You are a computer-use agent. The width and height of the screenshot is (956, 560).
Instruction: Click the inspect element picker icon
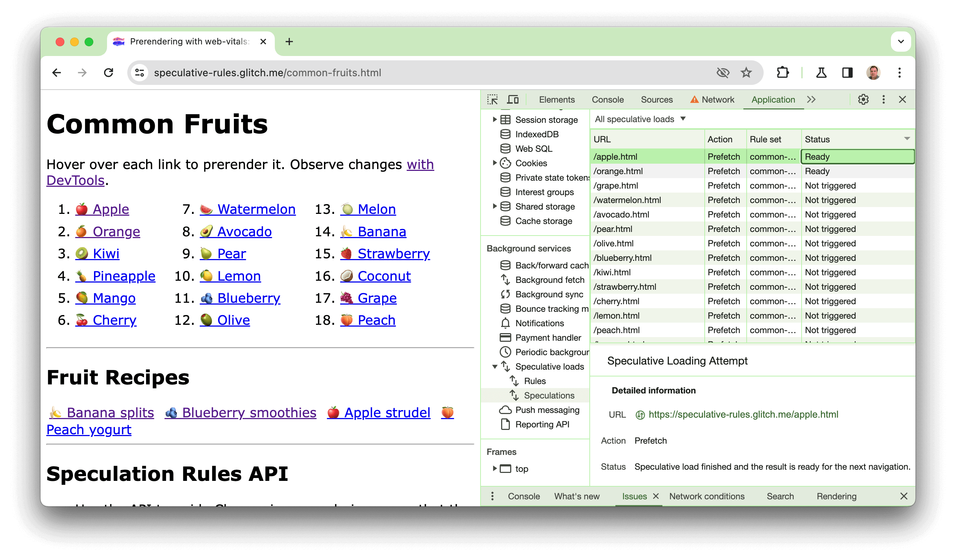(492, 99)
